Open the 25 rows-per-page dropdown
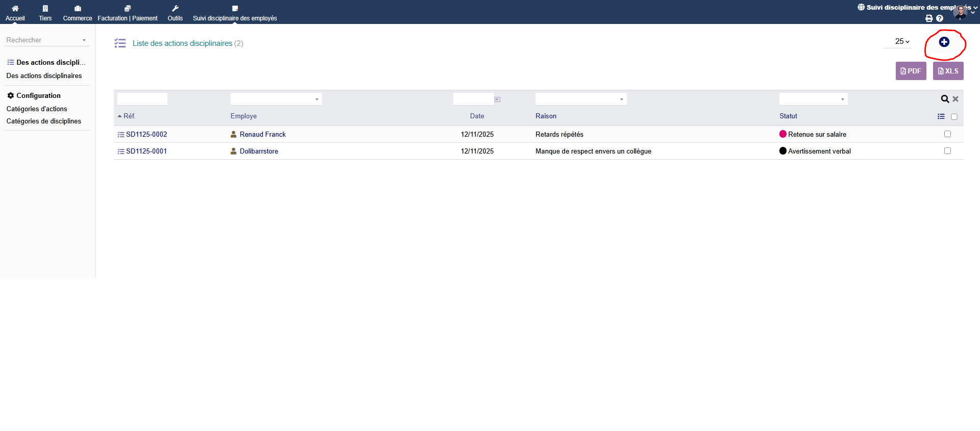 click(902, 41)
